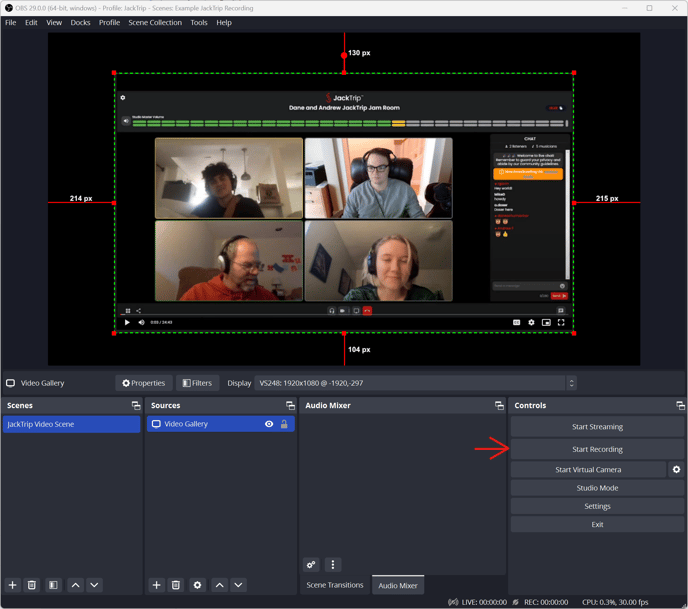Remove selected source with trash icon
The image size is (688, 609).
176,585
